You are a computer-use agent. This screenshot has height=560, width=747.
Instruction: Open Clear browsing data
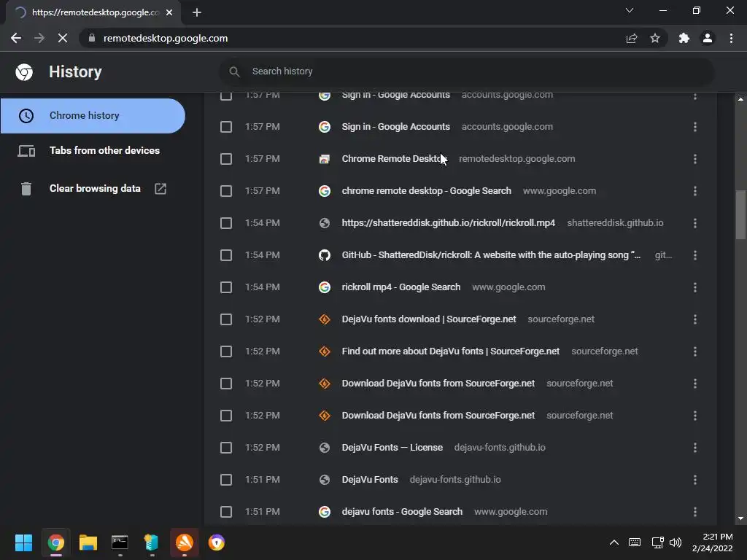click(93, 189)
